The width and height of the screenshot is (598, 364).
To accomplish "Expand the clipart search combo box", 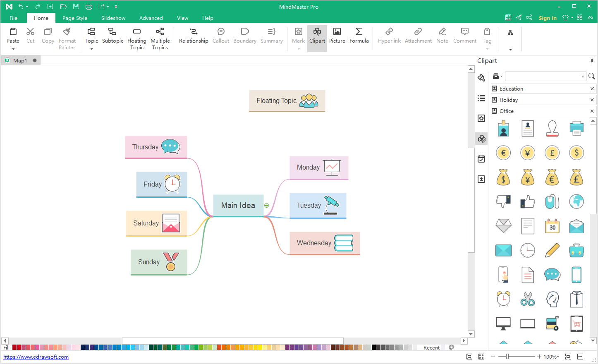I will [583, 76].
